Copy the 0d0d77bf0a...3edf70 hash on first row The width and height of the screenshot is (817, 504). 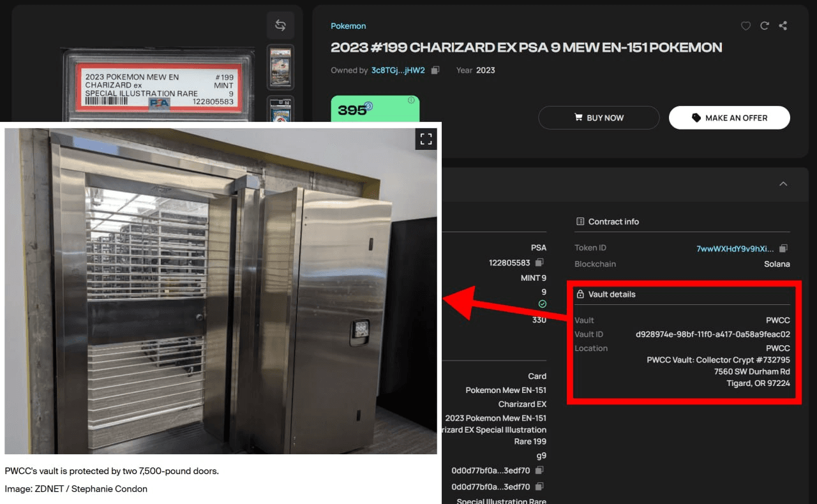(540, 470)
